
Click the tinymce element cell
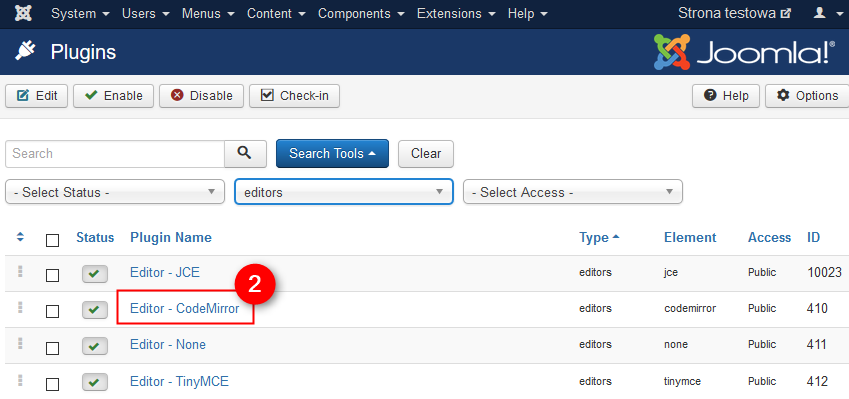click(683, 381)
